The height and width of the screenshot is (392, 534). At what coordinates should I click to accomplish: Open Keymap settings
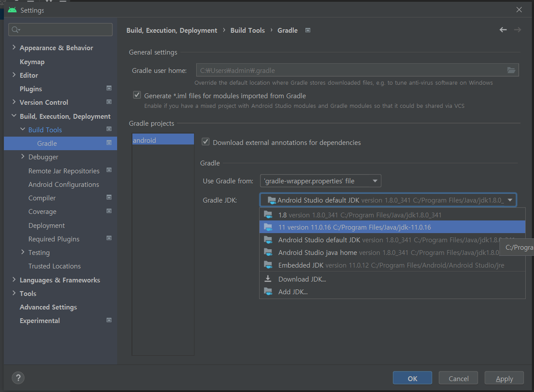(32, 62)
